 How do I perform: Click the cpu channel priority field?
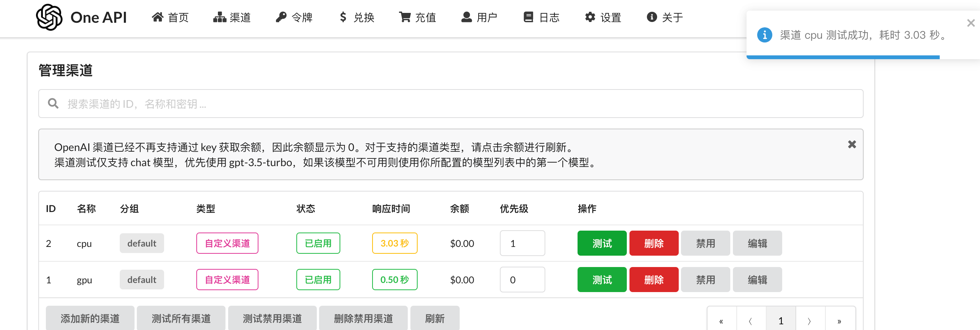pos(521,243)
